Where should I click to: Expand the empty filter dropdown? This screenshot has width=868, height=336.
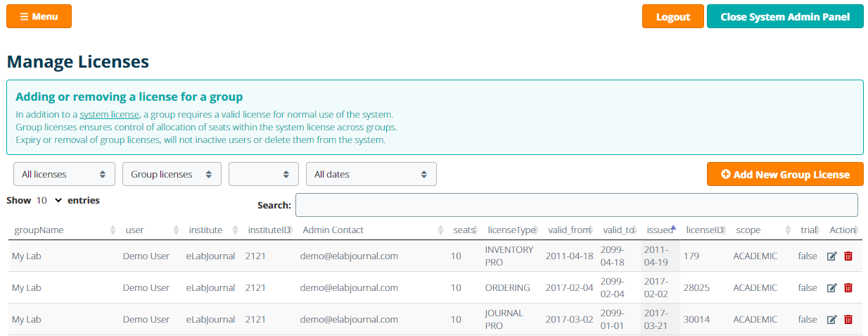tap(264, 174)
